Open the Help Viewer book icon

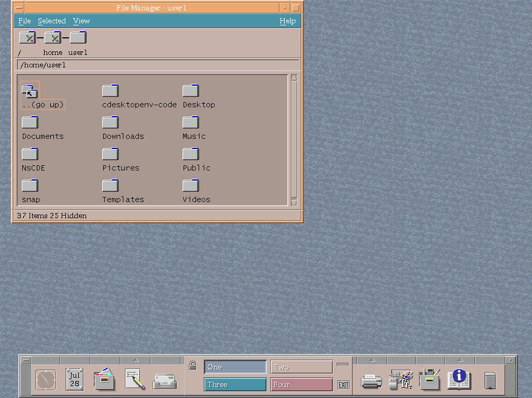coord(458,380)
